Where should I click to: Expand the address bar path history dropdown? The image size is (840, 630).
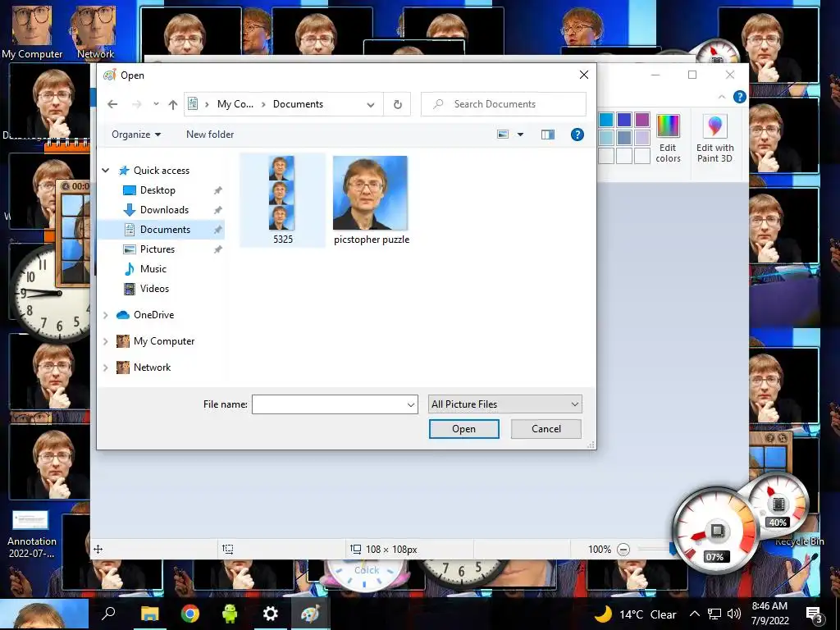click(x=370, y=104)
